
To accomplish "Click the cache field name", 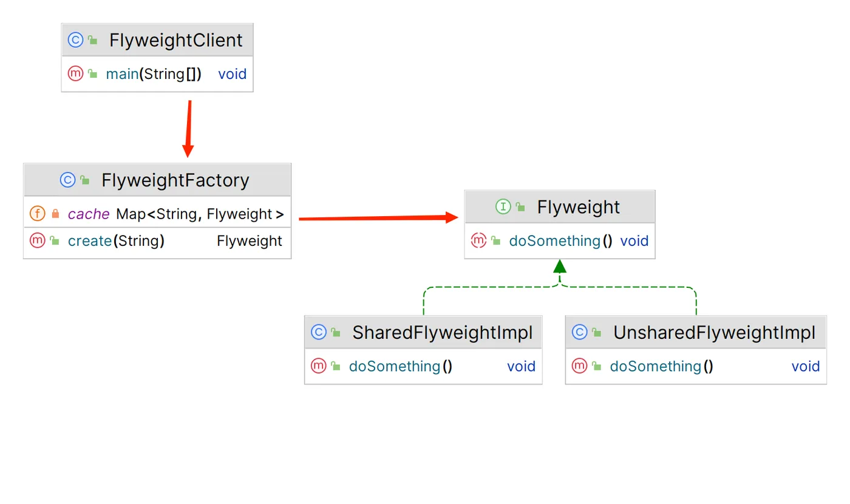I will click(89, 214).
